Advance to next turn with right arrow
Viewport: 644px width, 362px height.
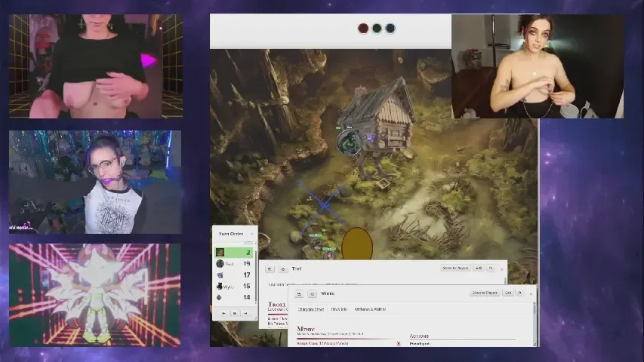tap(245, 313)
